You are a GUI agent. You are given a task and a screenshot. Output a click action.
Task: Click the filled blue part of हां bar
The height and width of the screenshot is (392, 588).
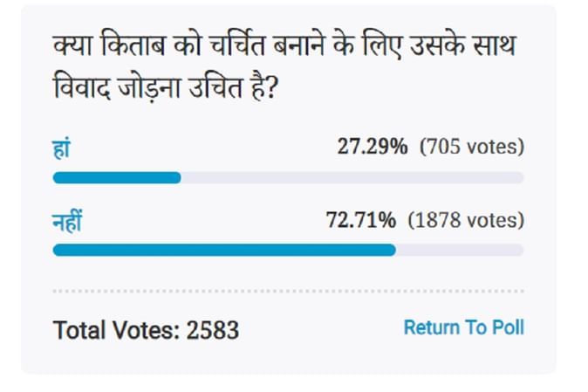tap(116, 178)
